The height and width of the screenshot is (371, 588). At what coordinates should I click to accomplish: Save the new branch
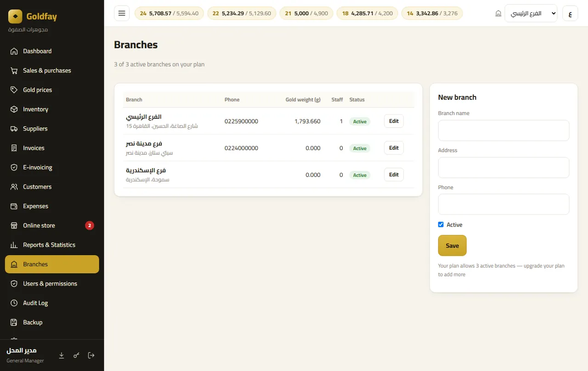(452, 246)
